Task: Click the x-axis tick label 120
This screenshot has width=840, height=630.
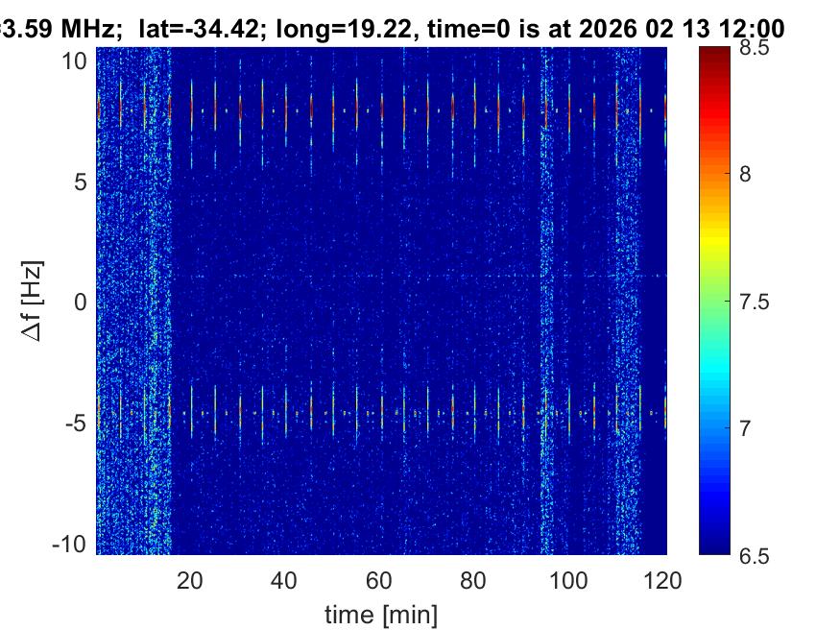Action: click(664, 580)
